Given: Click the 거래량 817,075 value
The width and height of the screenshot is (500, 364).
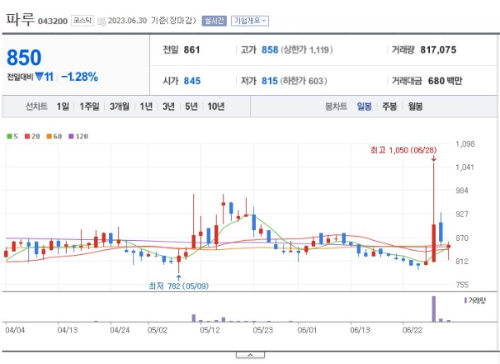Looking at the screenshot, I should click(438, 50).
